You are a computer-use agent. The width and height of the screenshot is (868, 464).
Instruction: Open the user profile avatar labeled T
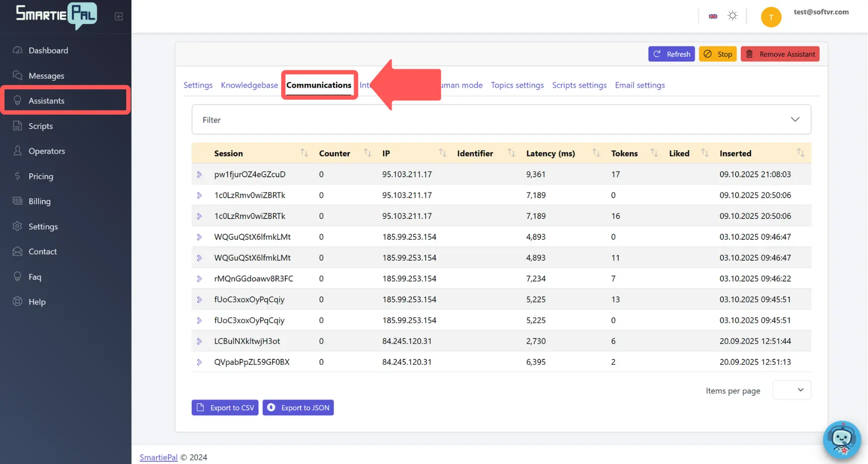[x=771, y=16]
